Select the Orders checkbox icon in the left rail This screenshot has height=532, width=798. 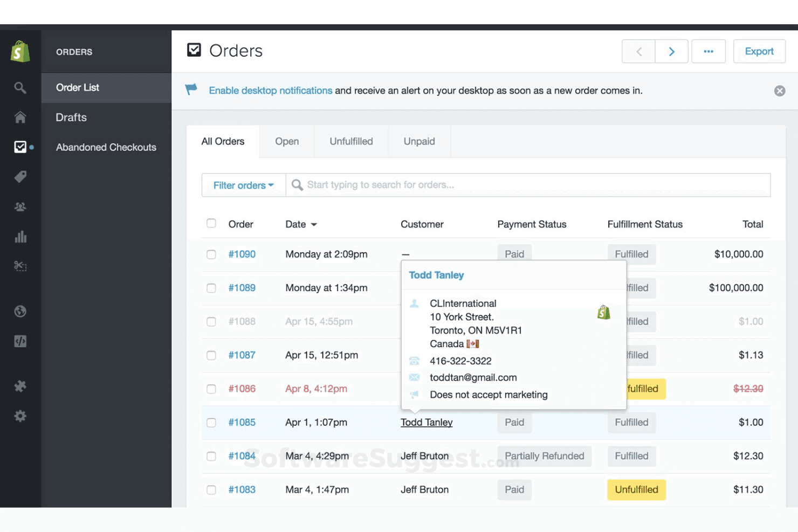click(20, 147)
